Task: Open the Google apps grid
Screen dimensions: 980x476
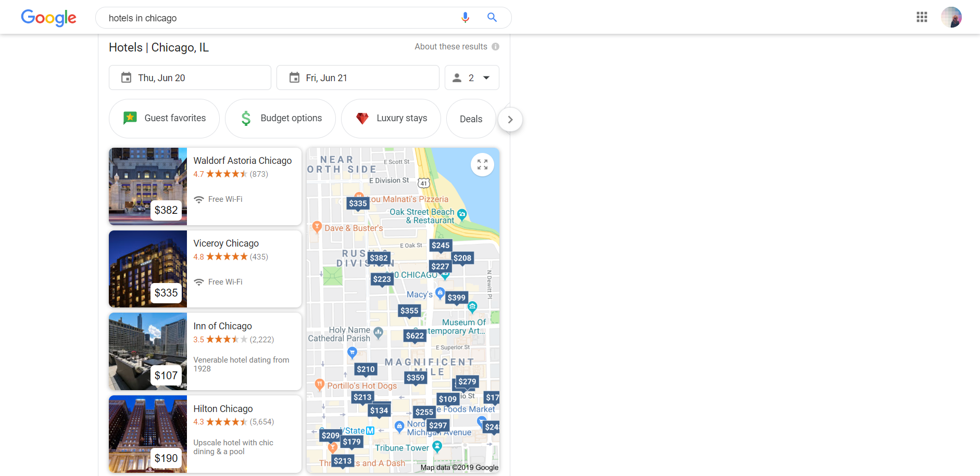Action: click(x=922, y=17)
